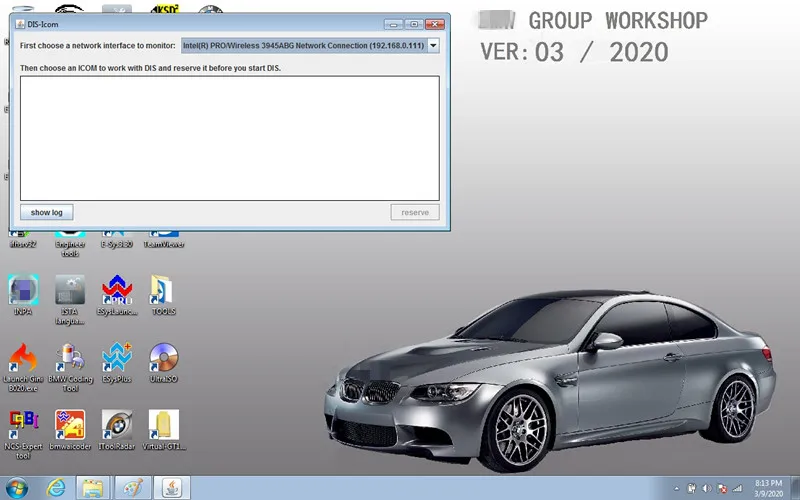Open Windows Explorer from the taskbar
This screenshot has width=800, height=500.
92,488
